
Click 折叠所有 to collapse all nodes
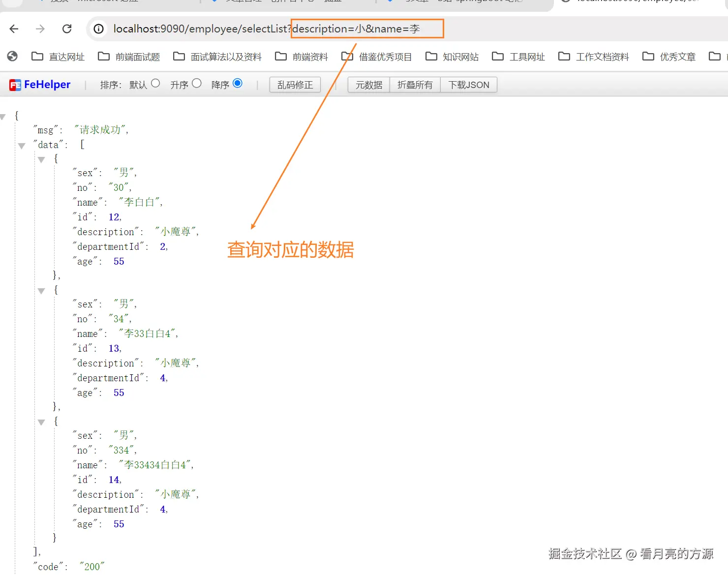click(x=415, y=85)
